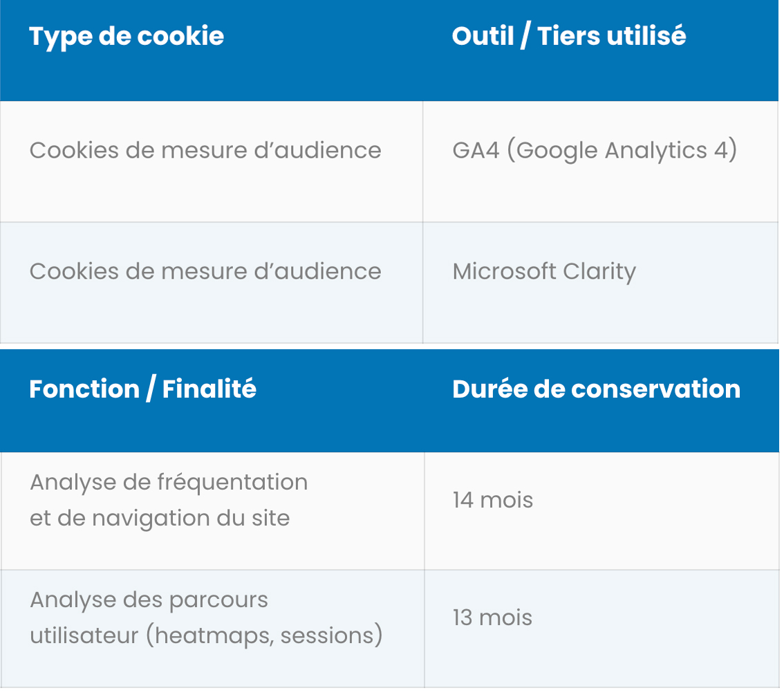Select the '14 mois' duration cell
This screenshot has height=695, width=784.
(602, 512)
